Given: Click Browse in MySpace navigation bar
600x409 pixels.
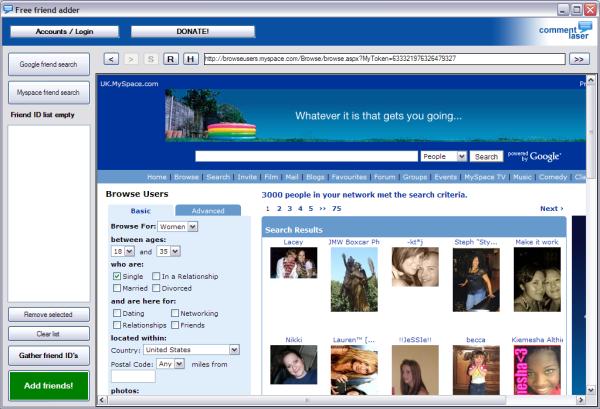Looking at the screenshot, I should coord(186,177).
